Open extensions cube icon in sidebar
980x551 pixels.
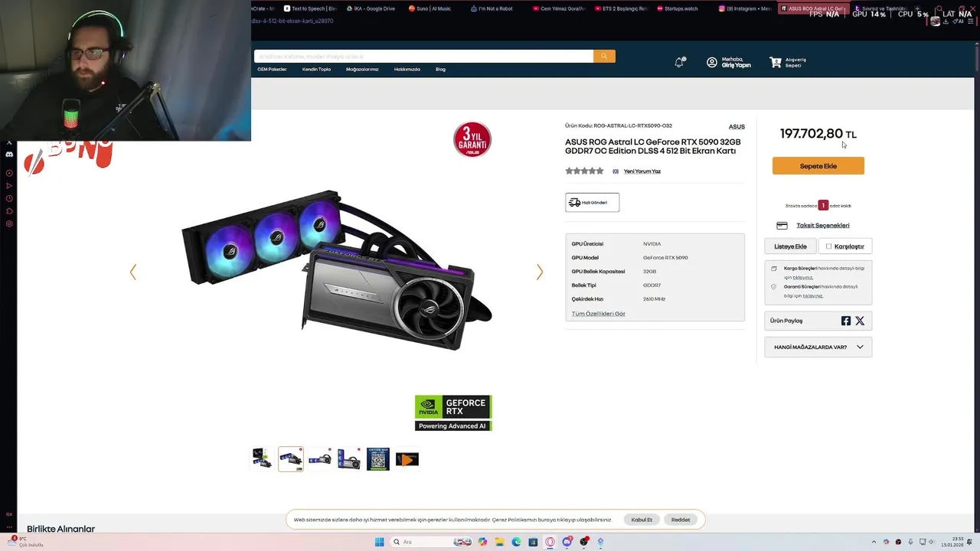tap(9, 211)
